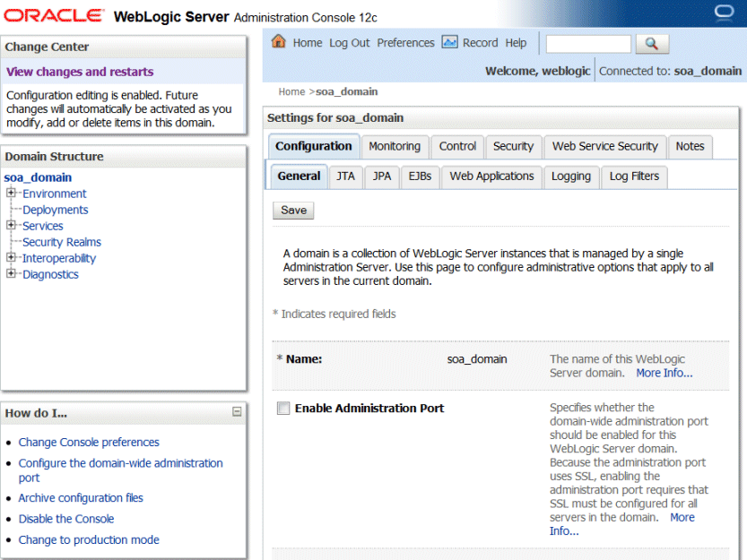This screenshot has width=747, height=560.
Task: Click View changes and restarts link
Action: [x=80, y=72]
